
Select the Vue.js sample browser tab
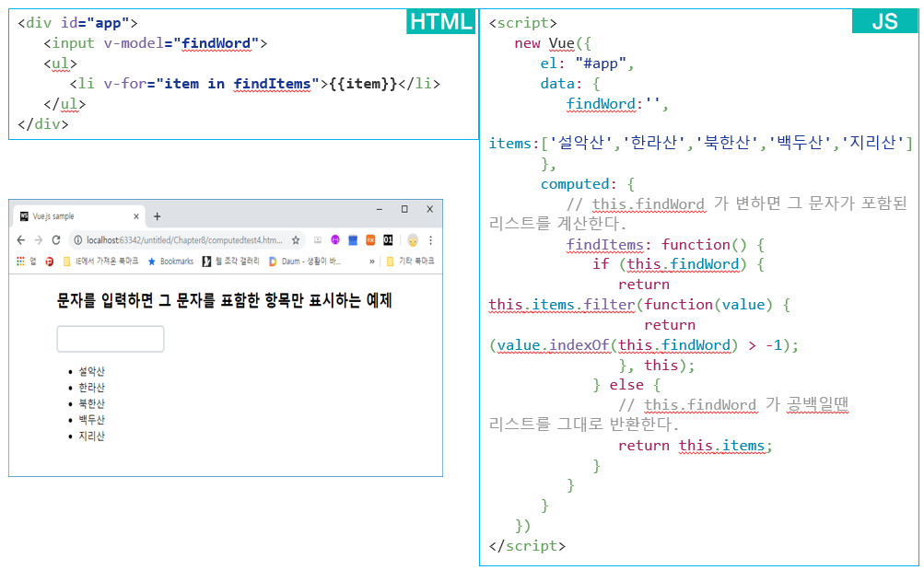(x=79, y=216)
